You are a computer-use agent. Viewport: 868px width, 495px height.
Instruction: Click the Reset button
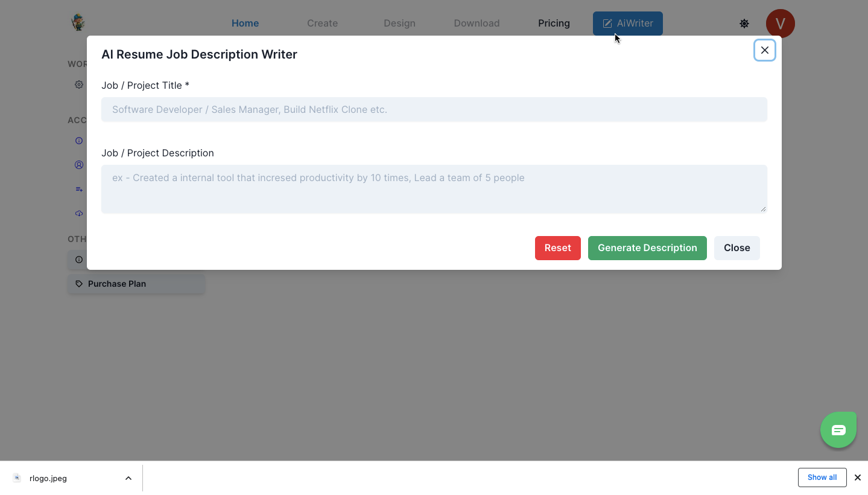pos(557,247)
